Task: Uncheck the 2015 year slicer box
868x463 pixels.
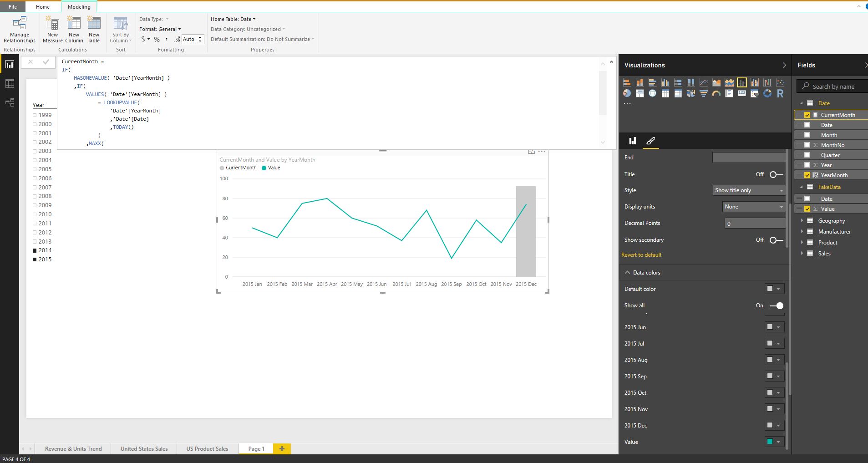Action: 35,259
